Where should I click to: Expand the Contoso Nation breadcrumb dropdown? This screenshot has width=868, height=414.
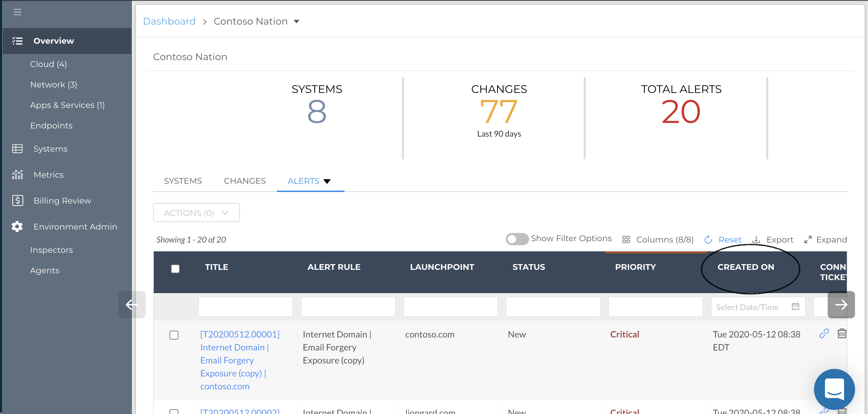[297, 22]
